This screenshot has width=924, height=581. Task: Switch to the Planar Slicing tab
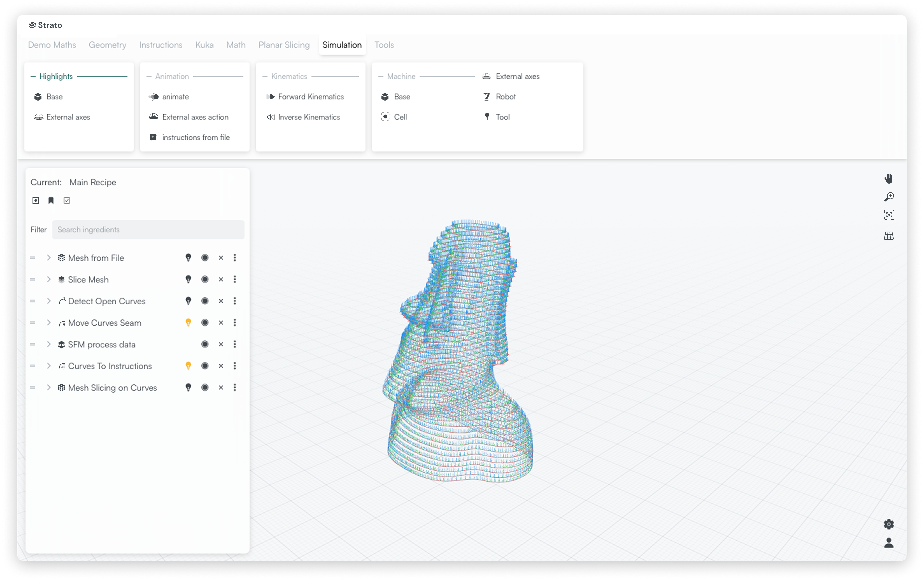(284, 45)
